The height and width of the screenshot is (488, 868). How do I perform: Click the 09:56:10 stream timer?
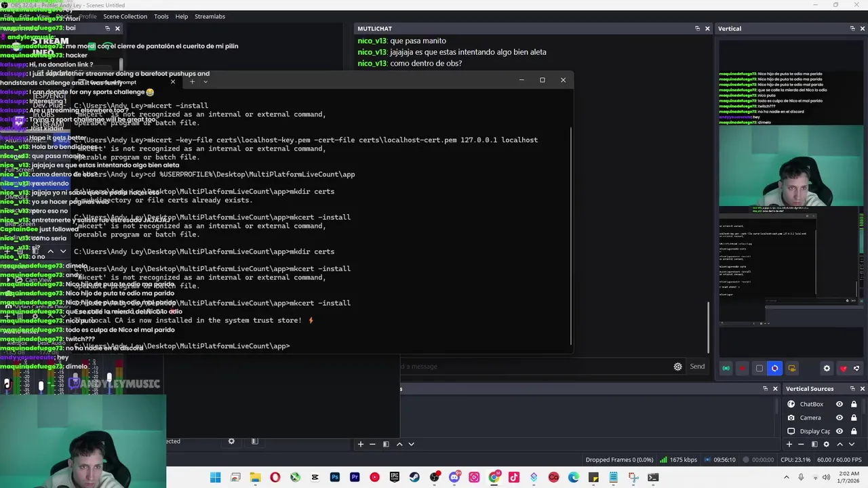tap(719, 460)
